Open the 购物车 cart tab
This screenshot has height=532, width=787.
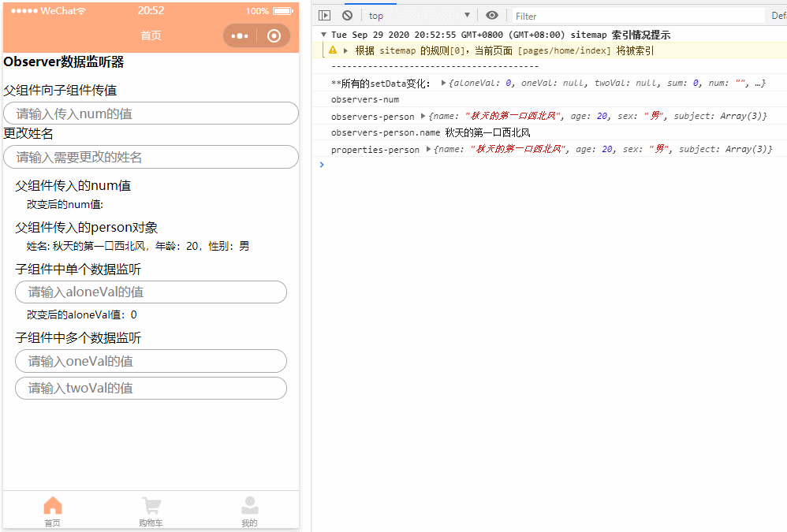pyautogui.click(x=151, y=511)
